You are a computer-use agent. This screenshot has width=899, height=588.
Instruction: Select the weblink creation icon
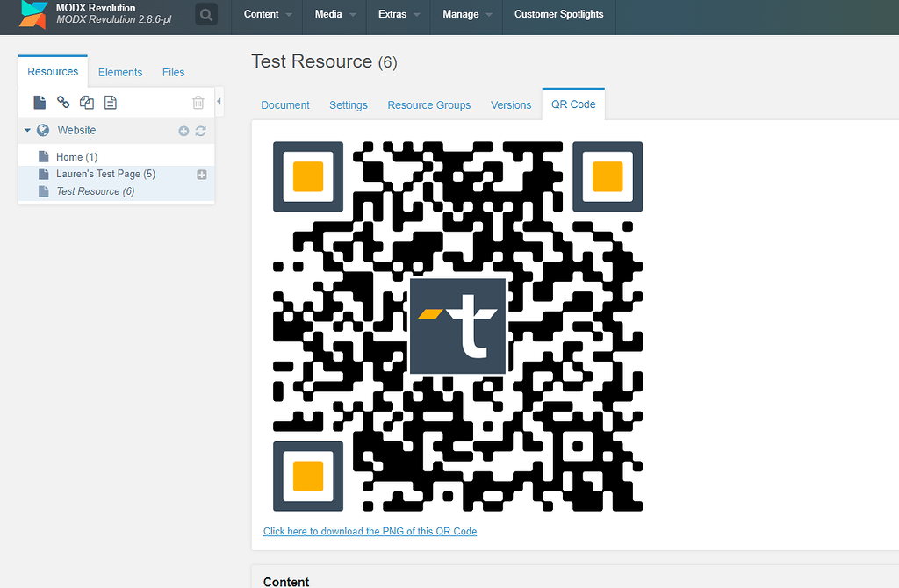coord(62,102)
